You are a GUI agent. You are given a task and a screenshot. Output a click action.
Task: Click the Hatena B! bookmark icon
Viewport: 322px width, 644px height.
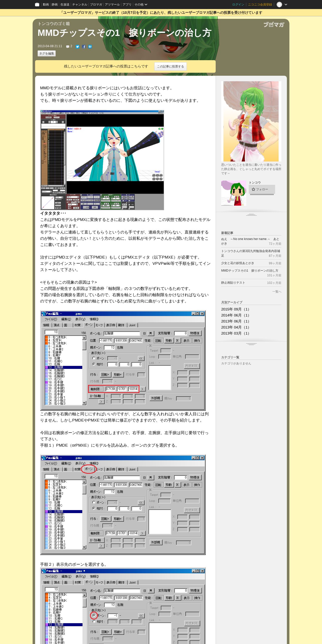[90, 47]
